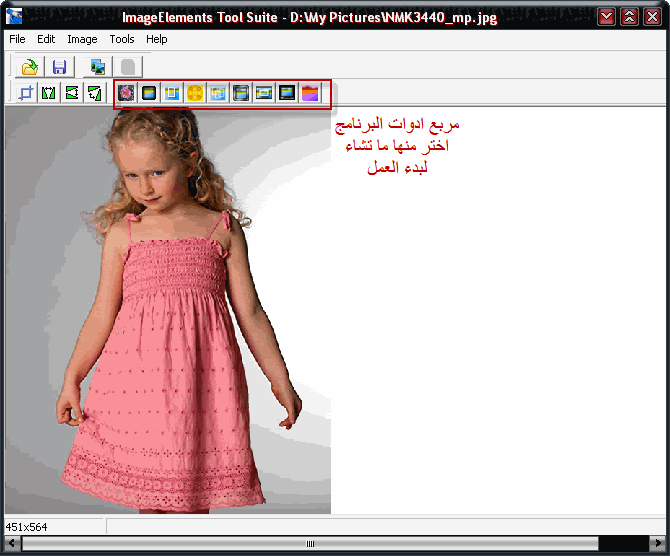Minimize the window with the red down-arrow button
This screenshot has width=670, height=556.
(x=607, y=17)
